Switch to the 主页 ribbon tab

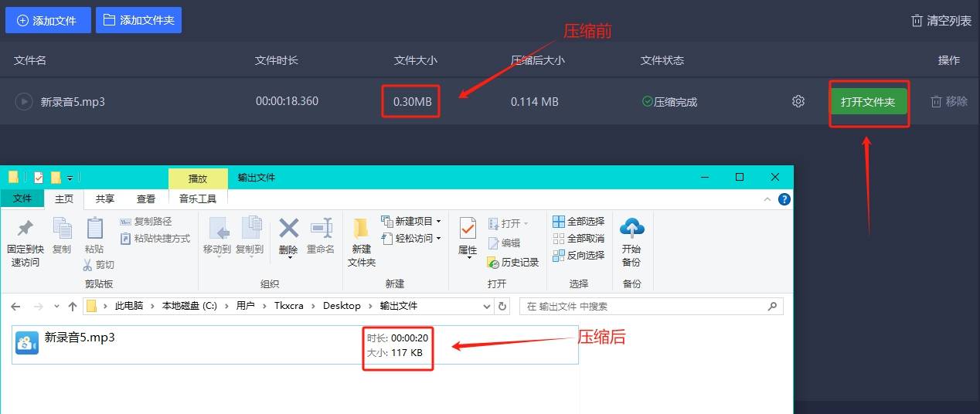tap(64, 199)
